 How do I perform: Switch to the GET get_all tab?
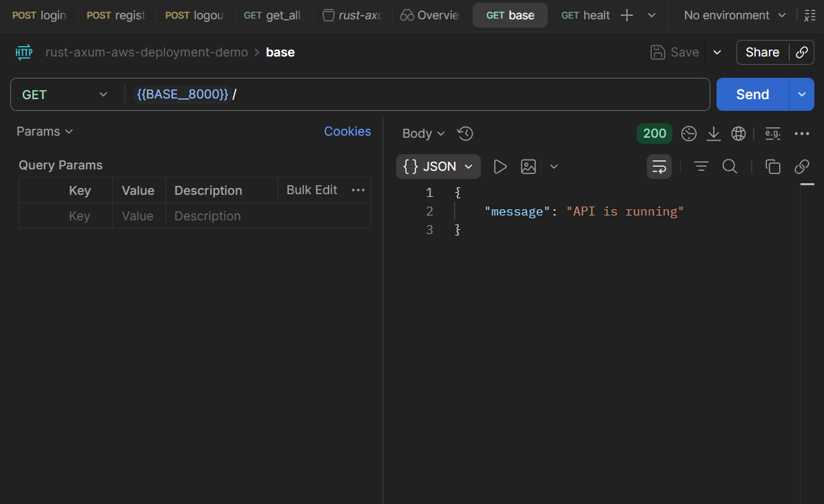coord(274,15)
